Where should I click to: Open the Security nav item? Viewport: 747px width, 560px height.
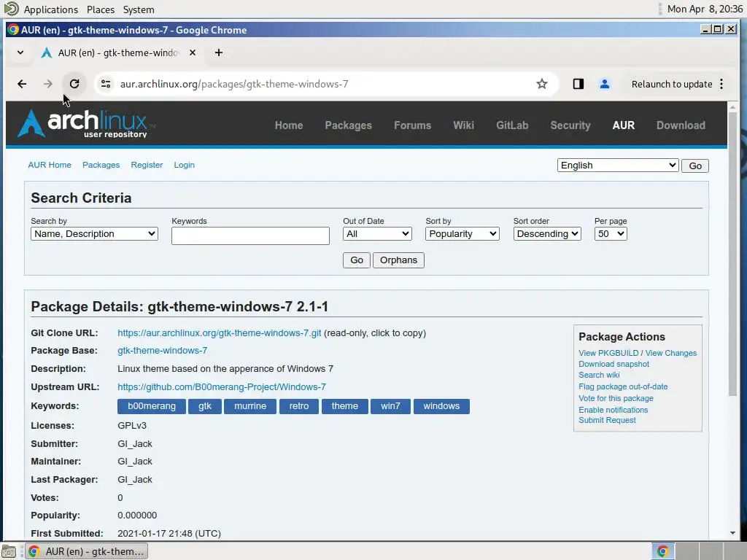click(x=570, y=125)
